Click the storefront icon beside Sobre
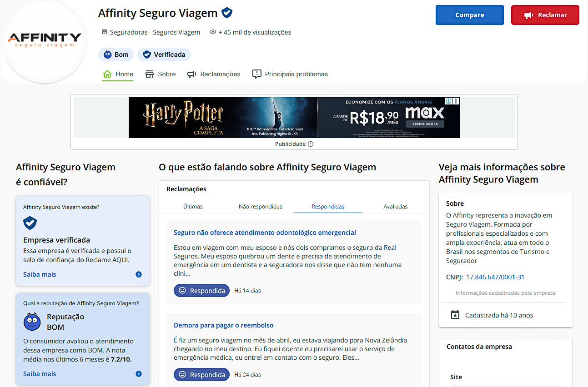588x387 pixels. click(150, 74)
